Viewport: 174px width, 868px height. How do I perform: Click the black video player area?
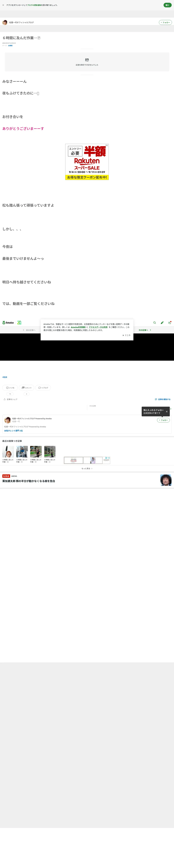tap(87, 347)
